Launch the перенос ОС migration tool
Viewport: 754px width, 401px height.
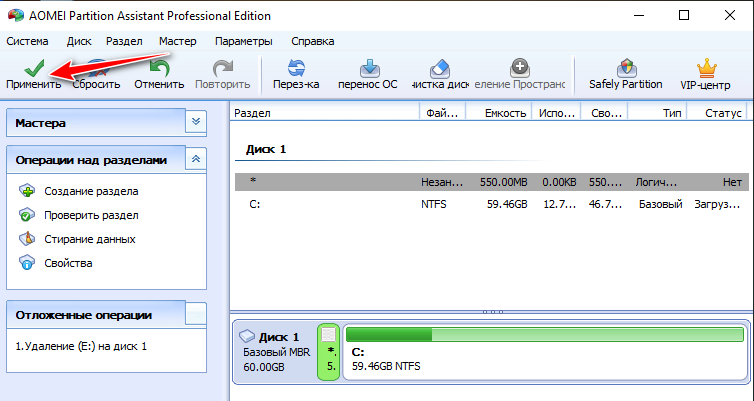tap(368, 74)
